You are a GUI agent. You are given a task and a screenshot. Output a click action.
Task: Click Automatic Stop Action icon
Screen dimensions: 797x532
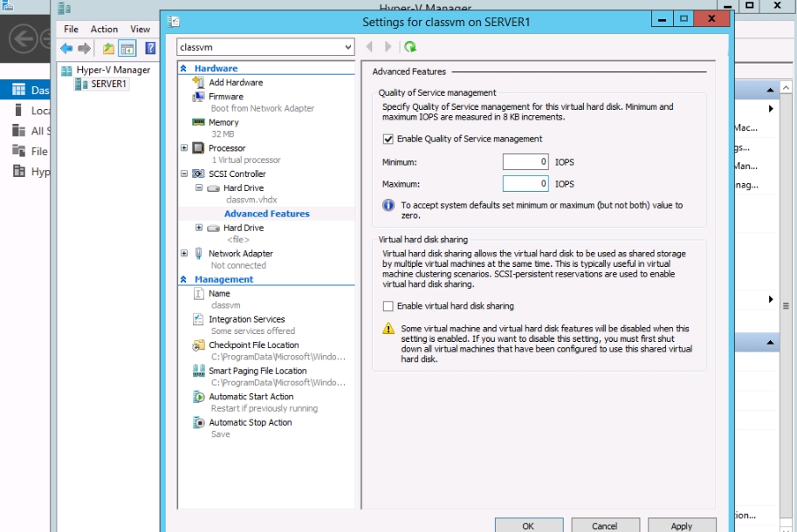tap(198, 423)
